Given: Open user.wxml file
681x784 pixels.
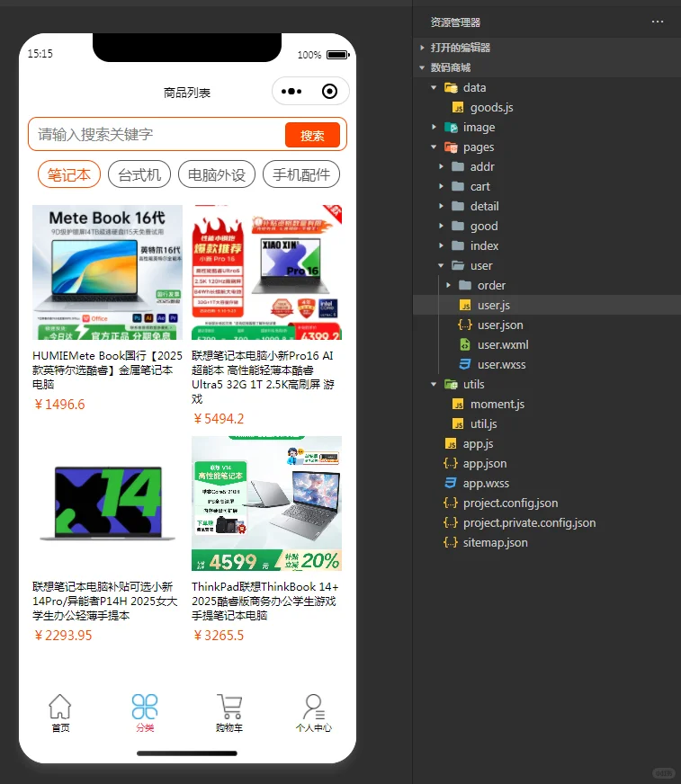Looking at the screenshot, I should tap(503, 344).
